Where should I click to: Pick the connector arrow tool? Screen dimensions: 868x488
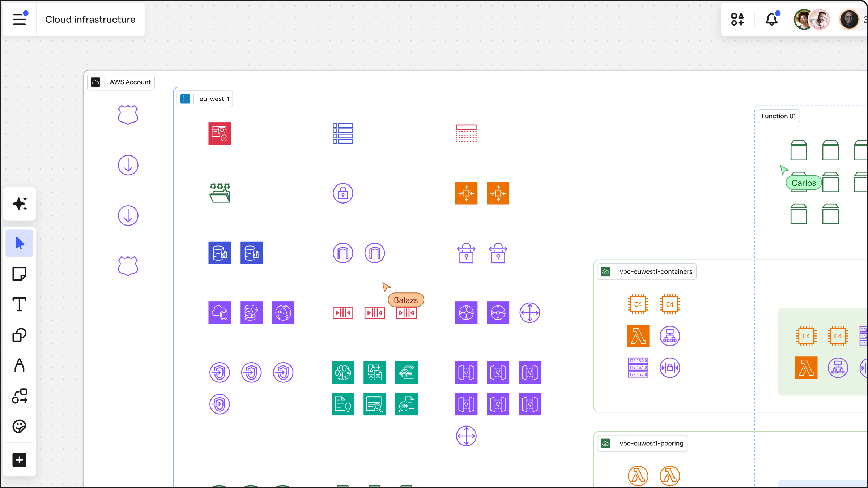19,396
